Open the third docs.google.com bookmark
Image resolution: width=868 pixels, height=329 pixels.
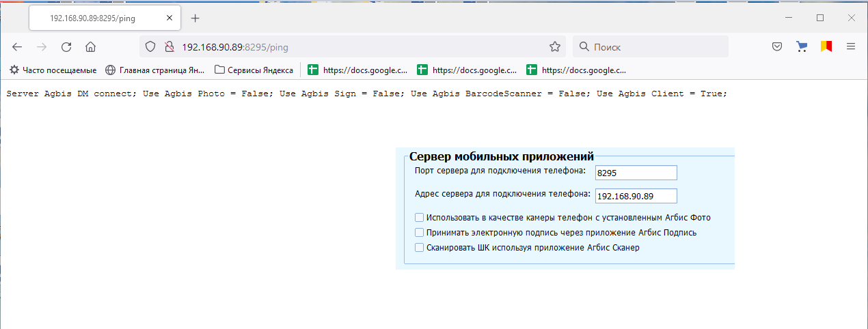(576, 70)
